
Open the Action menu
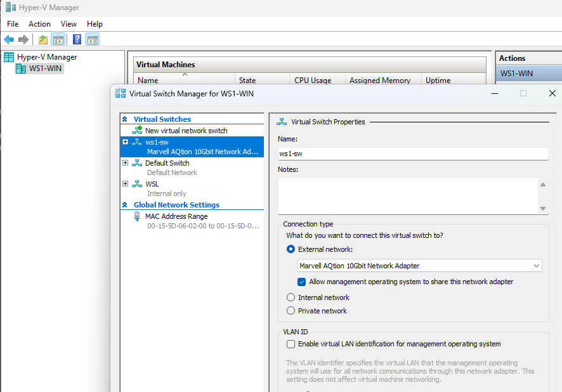39,24
